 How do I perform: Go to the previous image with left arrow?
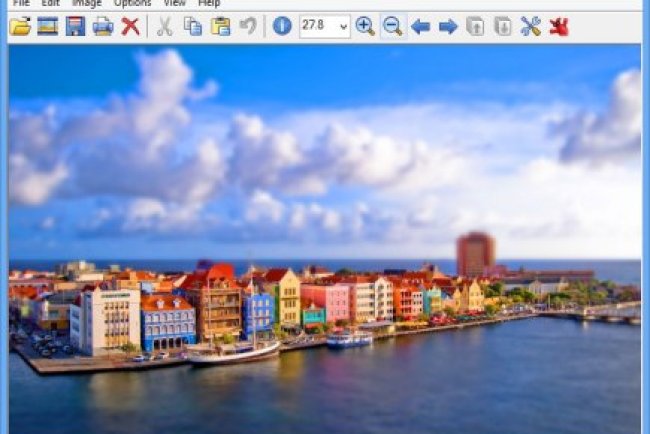click(420, 27)
